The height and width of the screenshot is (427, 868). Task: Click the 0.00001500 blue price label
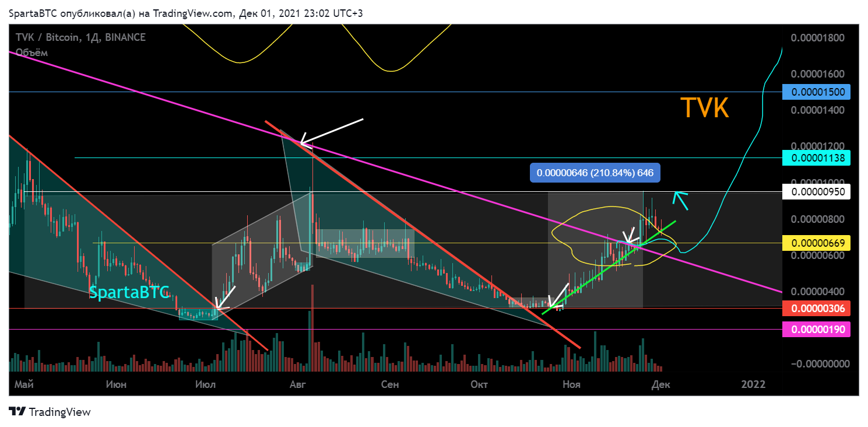pyautogui.click(x=817, y=92)
